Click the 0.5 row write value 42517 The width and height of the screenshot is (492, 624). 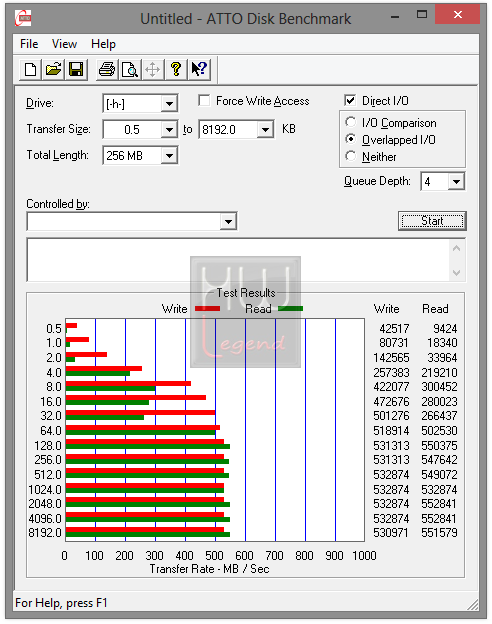[x=394, y=329]
